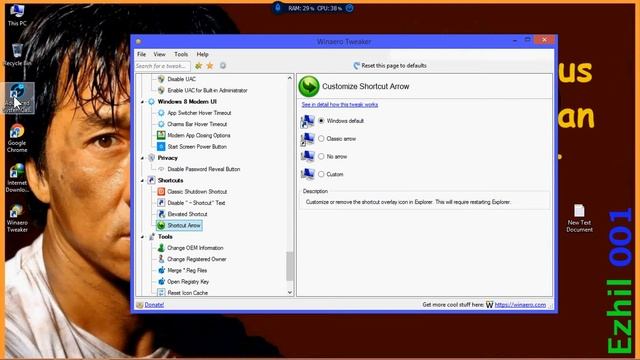Click the Search for a tweak field
This screenshot has width=640, height=360.
(x=162, y=66)
